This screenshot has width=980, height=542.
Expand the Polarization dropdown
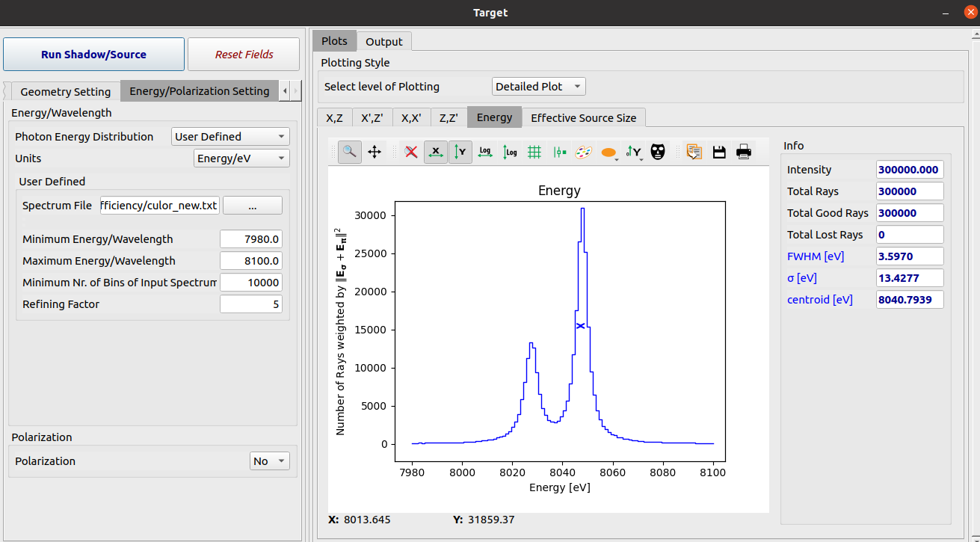click(x=269, y=461)
